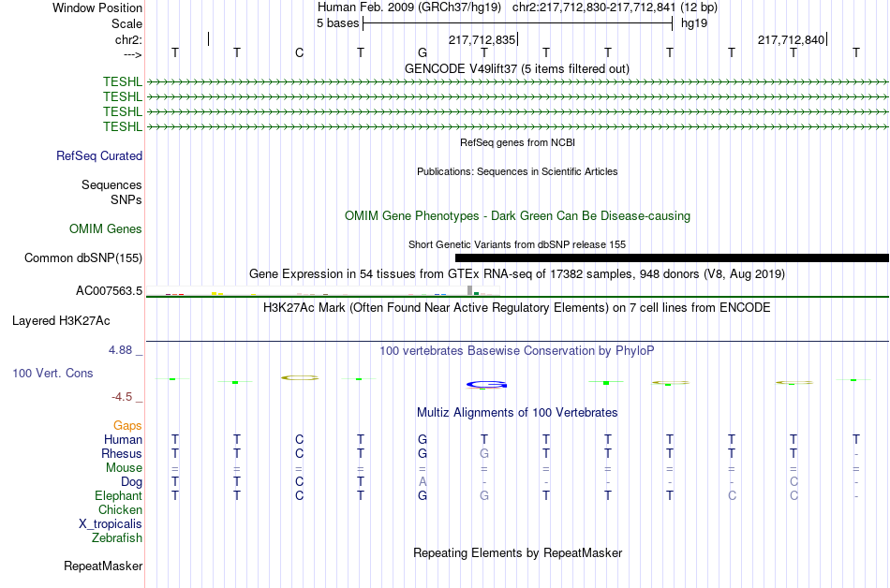The image size is (890, 588).
Task: Click the hg19 label beside scale bar
Action: click(694, 23)
